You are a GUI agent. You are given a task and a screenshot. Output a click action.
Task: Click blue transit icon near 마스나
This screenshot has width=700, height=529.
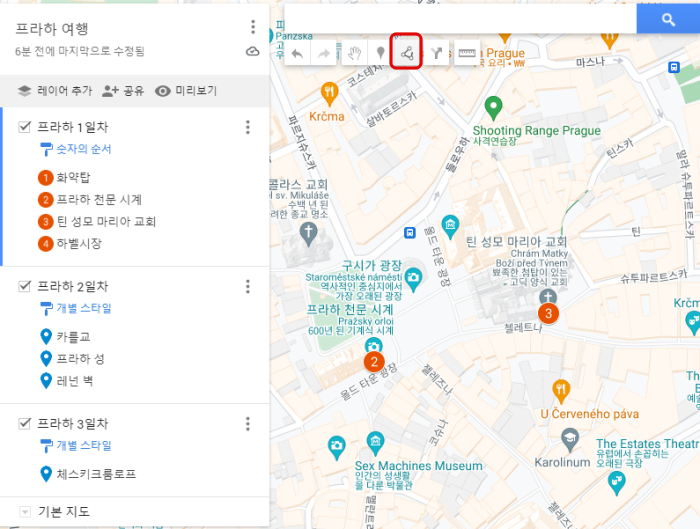[x=674, y=67]
